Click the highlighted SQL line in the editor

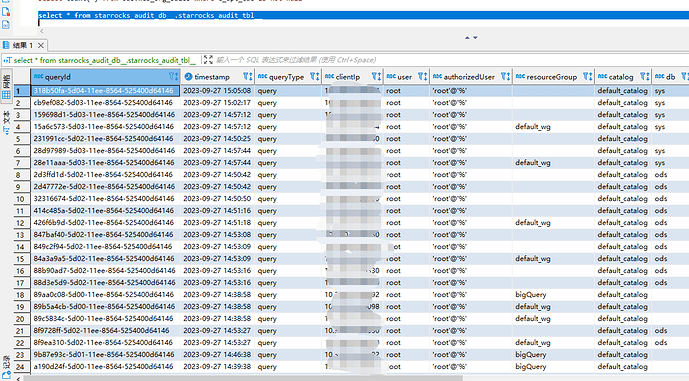[363, 15]
